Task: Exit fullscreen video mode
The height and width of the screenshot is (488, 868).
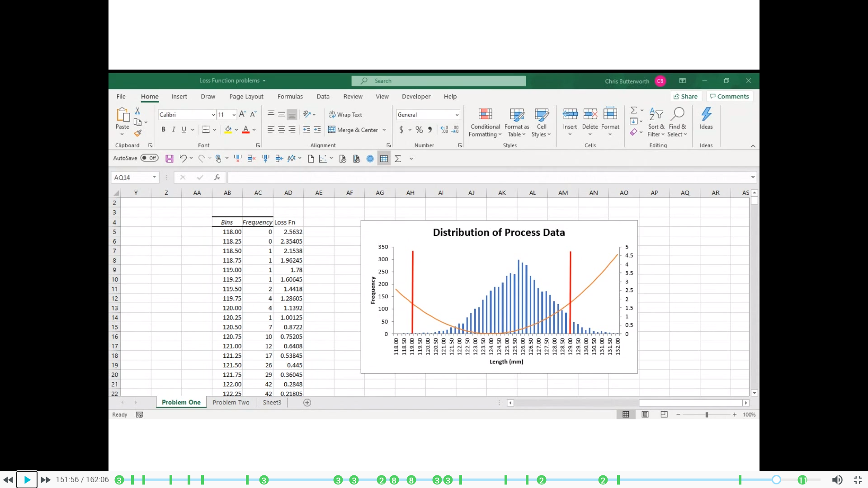Action: pos(858,480)
